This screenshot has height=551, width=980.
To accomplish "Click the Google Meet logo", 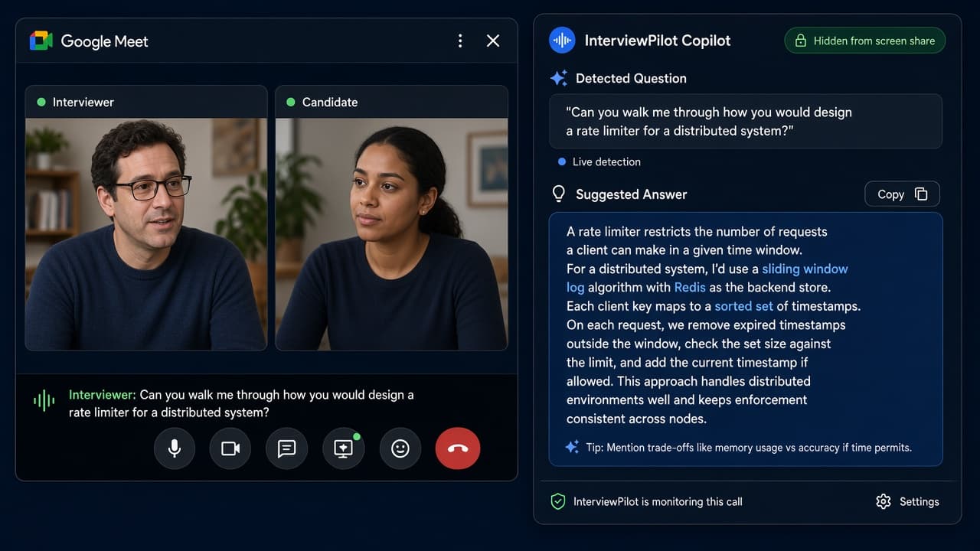I will (41, 41).
